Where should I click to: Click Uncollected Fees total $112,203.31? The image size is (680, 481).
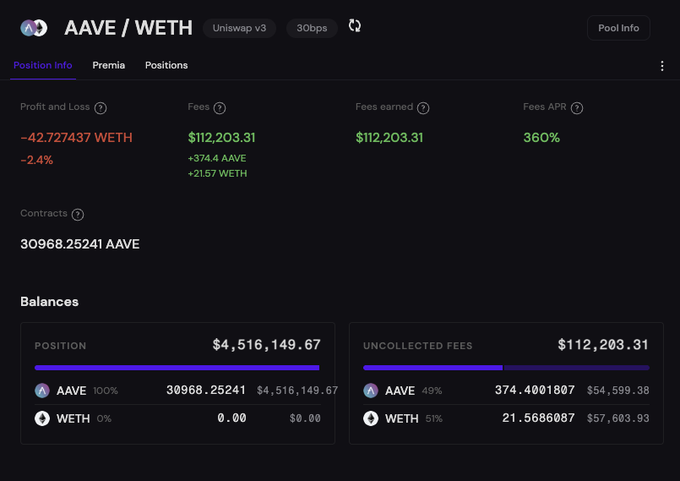[603, 345]
